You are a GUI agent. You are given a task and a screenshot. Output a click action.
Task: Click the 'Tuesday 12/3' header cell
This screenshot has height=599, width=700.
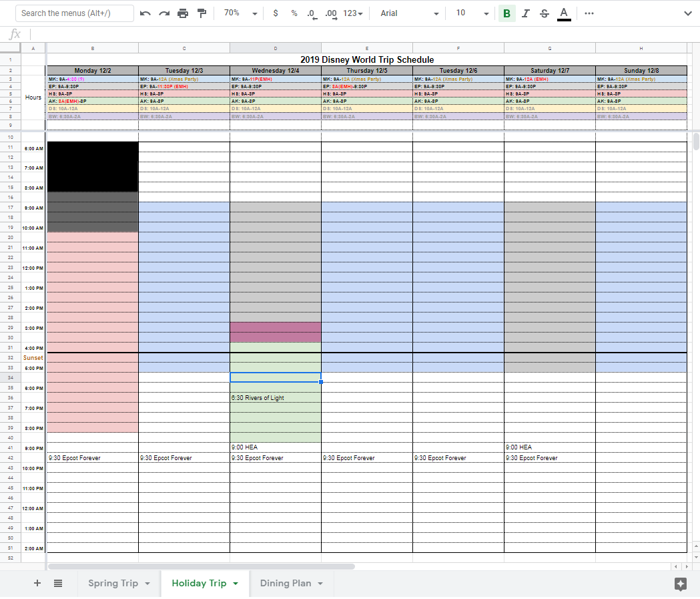pyautogui.click(x=184, y=71)
